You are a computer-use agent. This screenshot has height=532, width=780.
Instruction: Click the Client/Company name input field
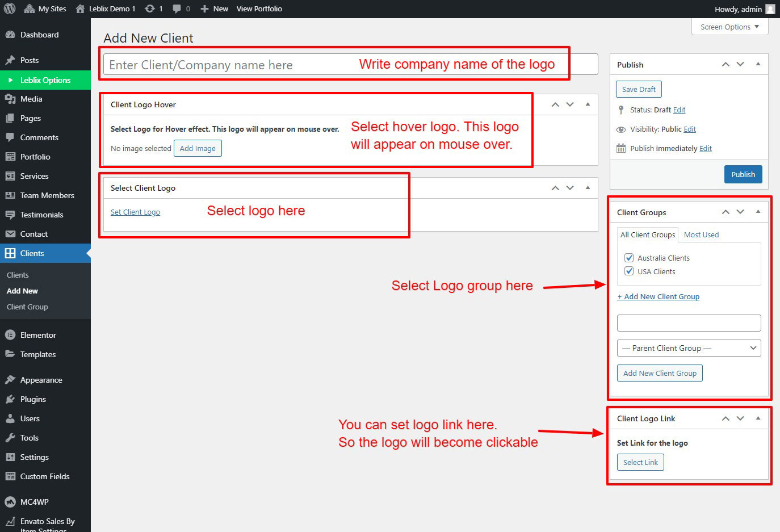[227, 65]
